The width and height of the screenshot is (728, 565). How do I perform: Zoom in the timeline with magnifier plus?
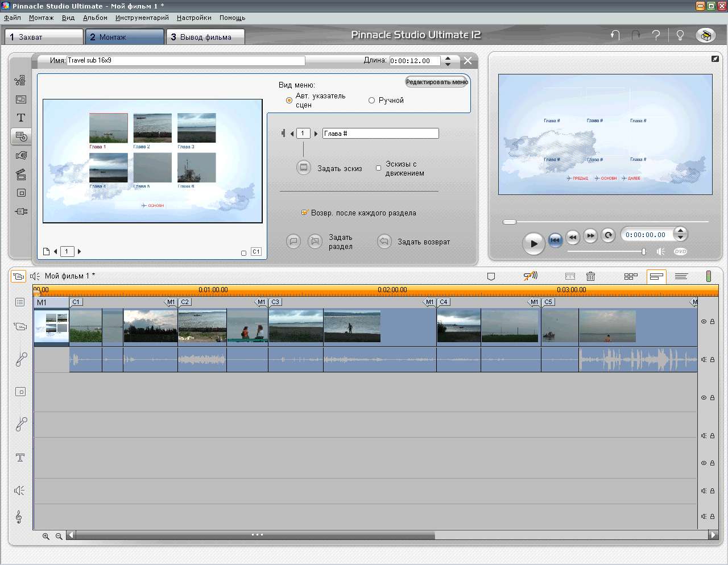pyautogui.click(x=46, y=536)
